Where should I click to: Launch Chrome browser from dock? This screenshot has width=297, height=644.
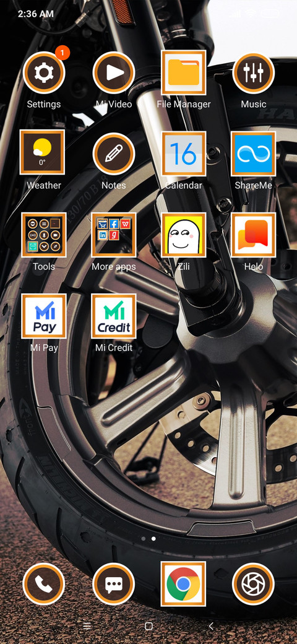click(x=183, y=584)
